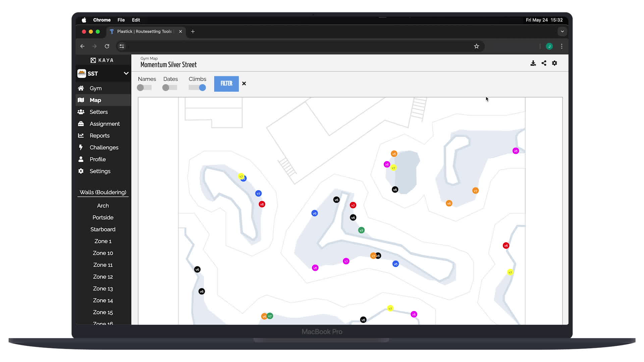Open the Chrome profile menu
644x362 pixels.
click(x=549, y=46)
